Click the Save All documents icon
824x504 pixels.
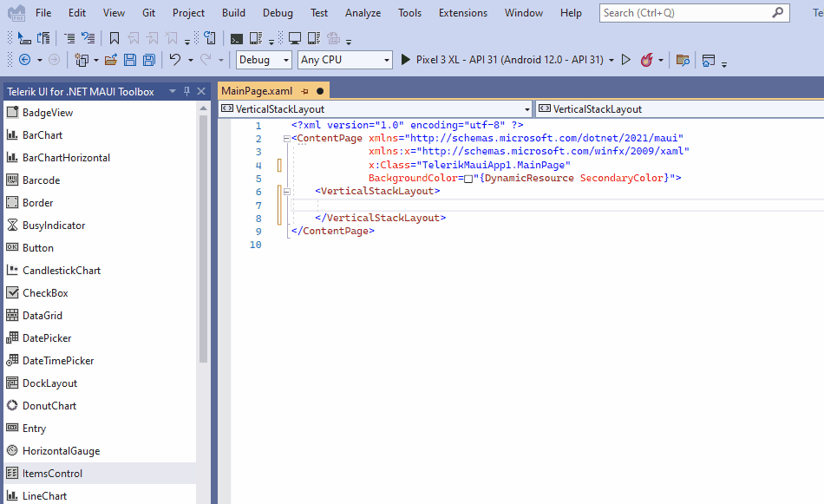click(x=148, y=59)
